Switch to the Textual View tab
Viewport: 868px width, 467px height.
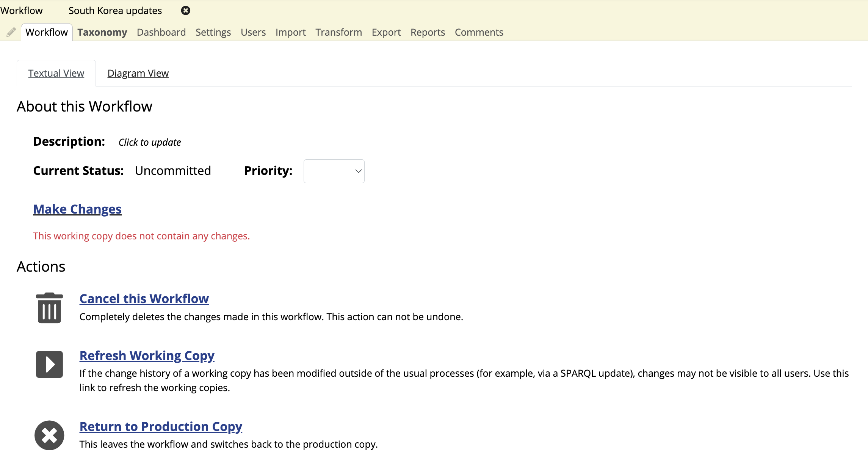[x=56, y=72]
